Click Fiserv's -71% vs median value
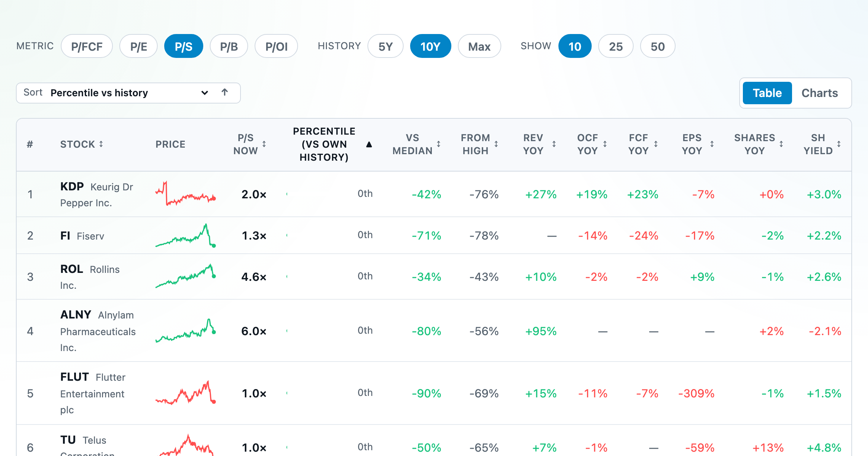 pos(426,236)
